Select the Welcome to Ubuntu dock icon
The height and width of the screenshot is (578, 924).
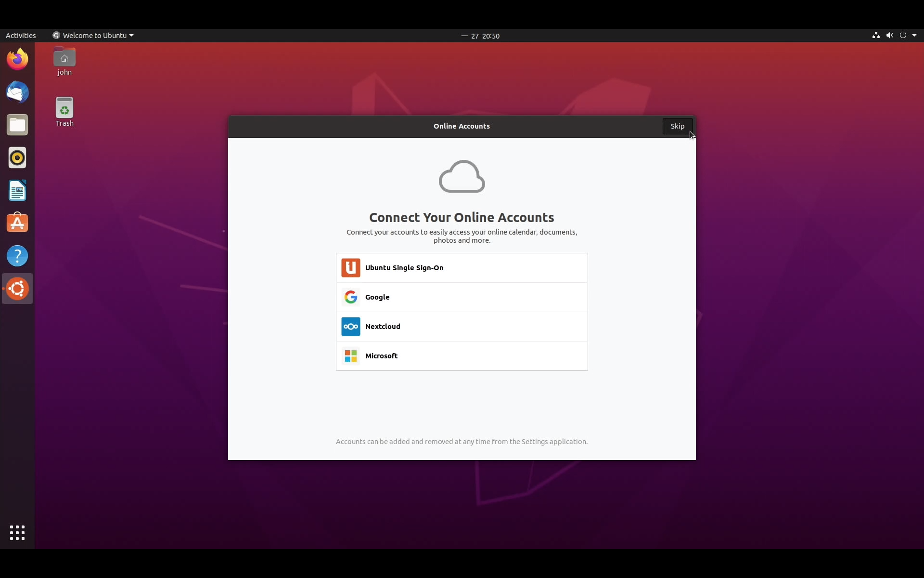[17, 289]
